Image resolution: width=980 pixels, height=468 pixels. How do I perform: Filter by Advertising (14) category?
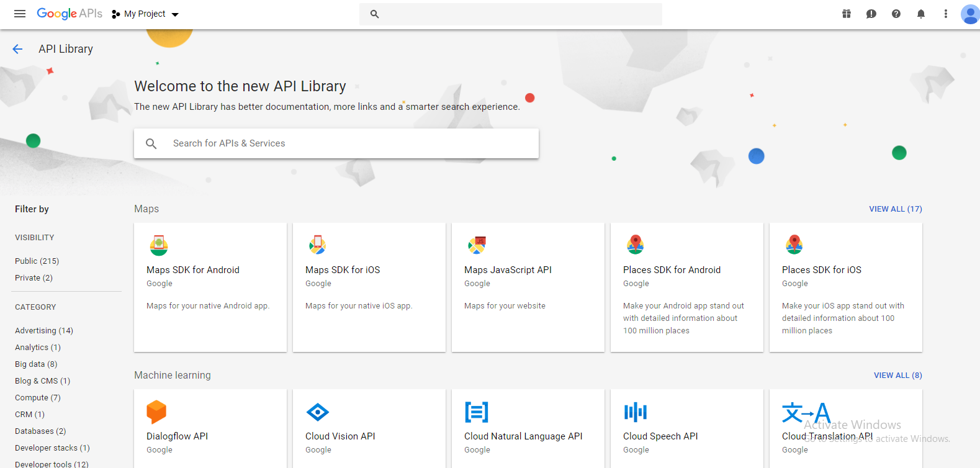pyautogui.click(x=44, y=331)
